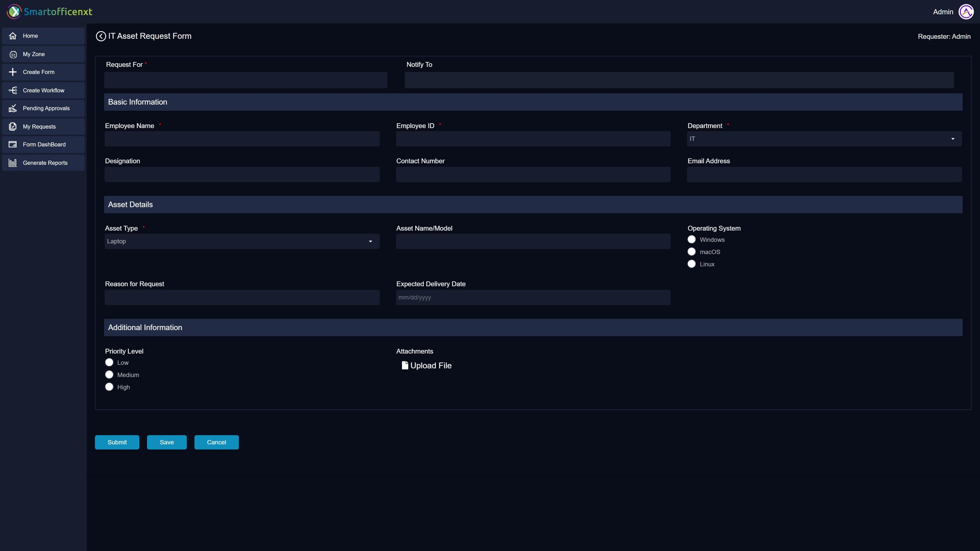Select the Windows operating system option
The width and height of the screenshot is (980, 551).
(691, 239)
